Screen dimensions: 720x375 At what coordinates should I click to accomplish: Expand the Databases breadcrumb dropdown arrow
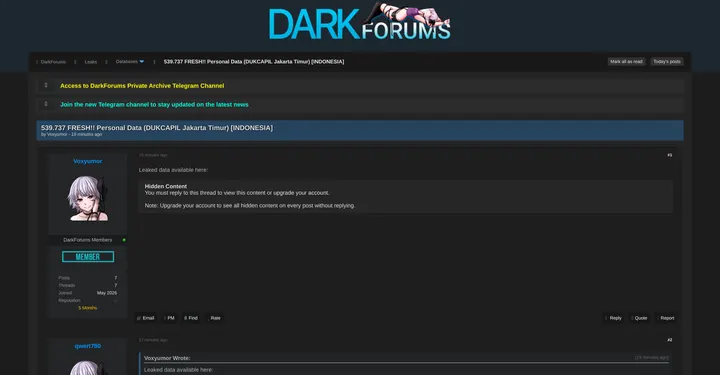point(141,62)
